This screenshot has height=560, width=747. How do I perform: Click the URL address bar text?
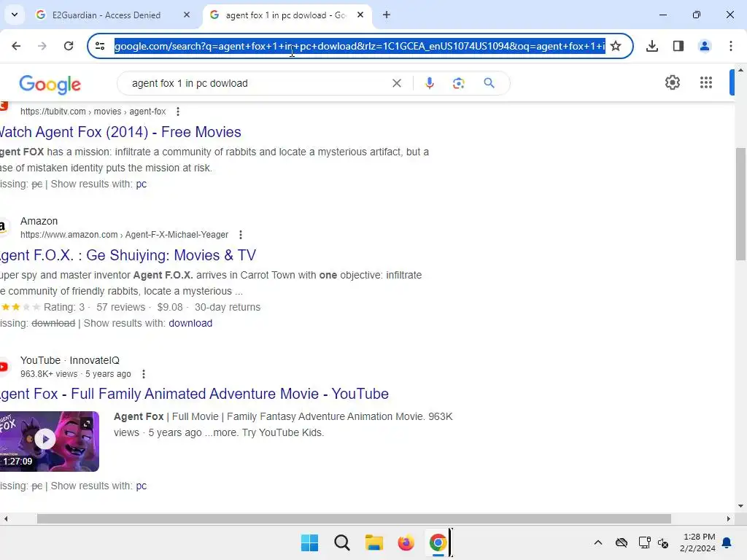(360, 46)
